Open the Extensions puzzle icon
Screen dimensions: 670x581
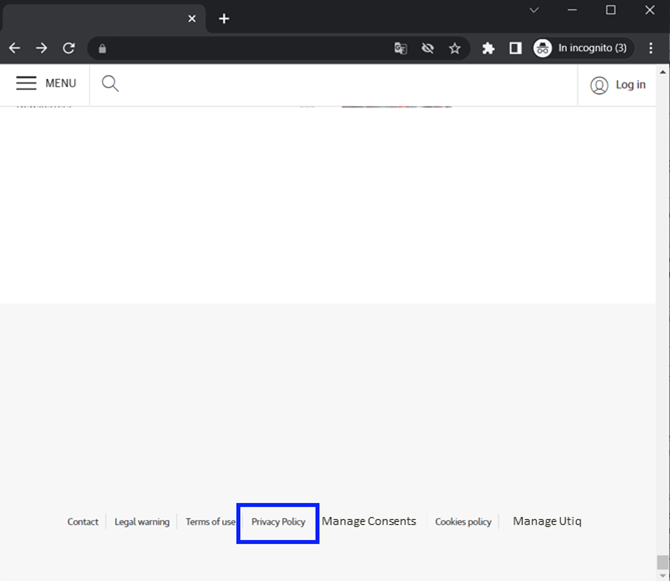(x=488, y=48)
